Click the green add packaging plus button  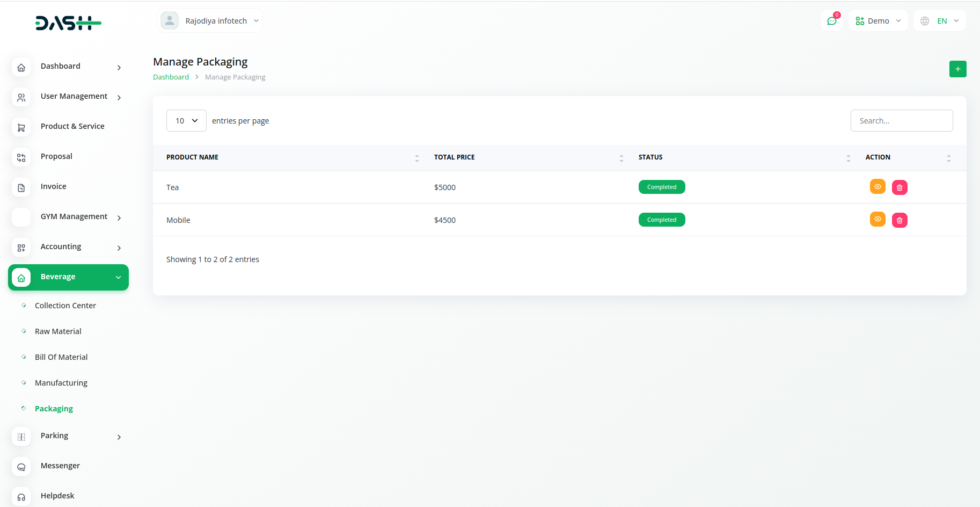[957, 69]
